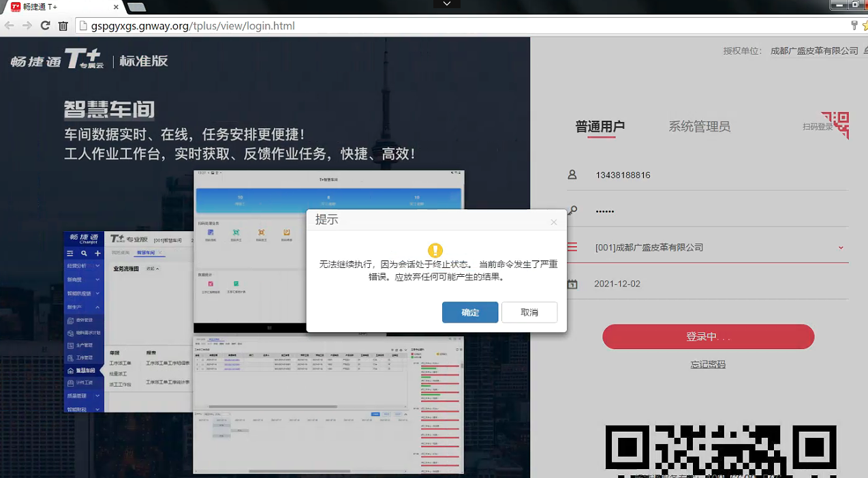Close the 提示 dialog with the X
868x478 pixels.
click(x=554, y=222)
